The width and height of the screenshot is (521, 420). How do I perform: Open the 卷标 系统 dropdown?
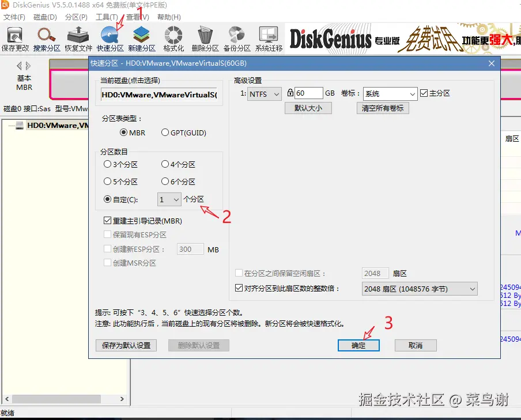(x=390, y=94)
